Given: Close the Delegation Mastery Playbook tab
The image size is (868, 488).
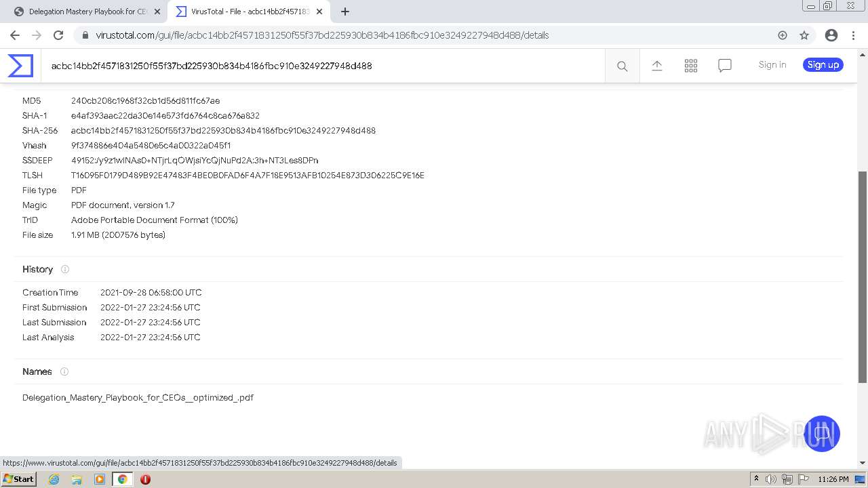Looking at the screenshot, I should [x=157, y=12].
